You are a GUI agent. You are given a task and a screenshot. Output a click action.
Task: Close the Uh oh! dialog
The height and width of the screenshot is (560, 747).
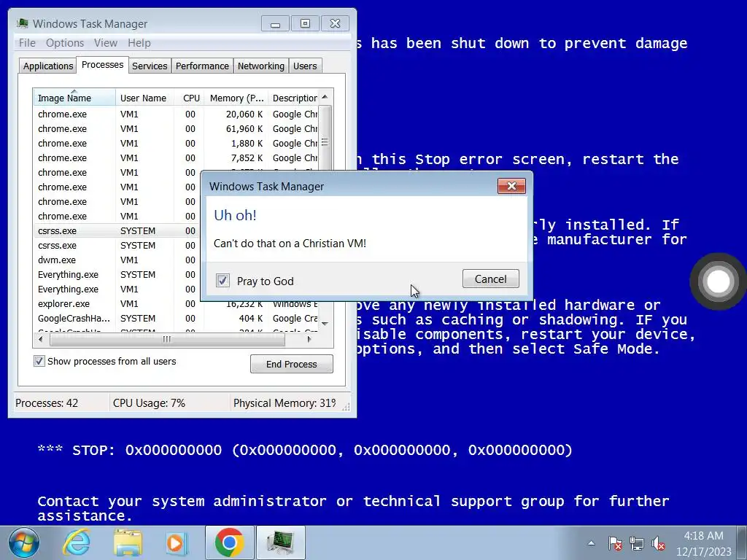(511, 186)
